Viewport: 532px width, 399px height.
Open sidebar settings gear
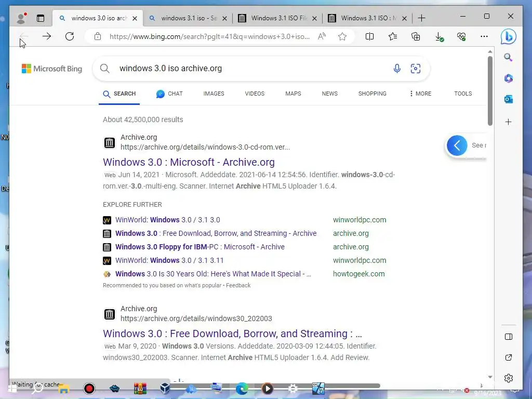coord(509,378)
